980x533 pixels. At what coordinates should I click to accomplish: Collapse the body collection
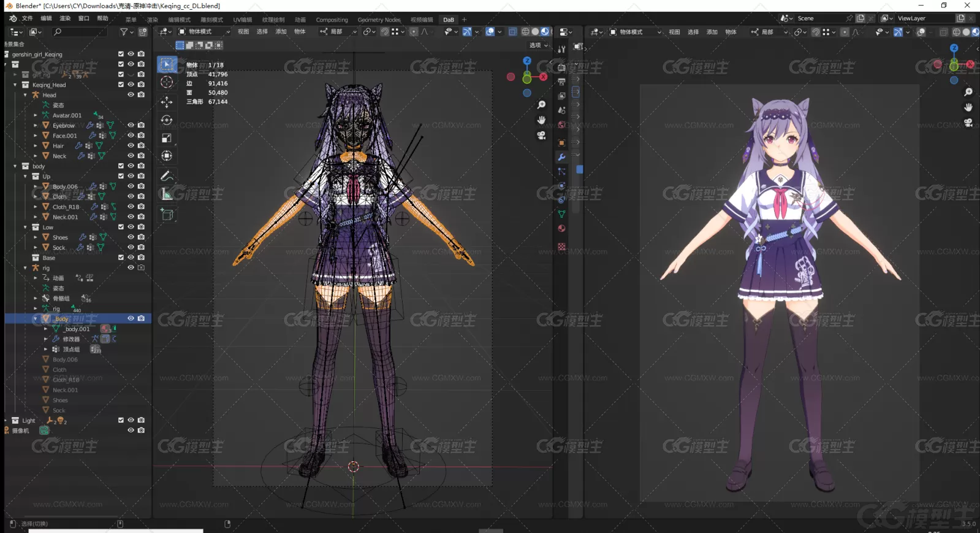click(x=15, y=166)
